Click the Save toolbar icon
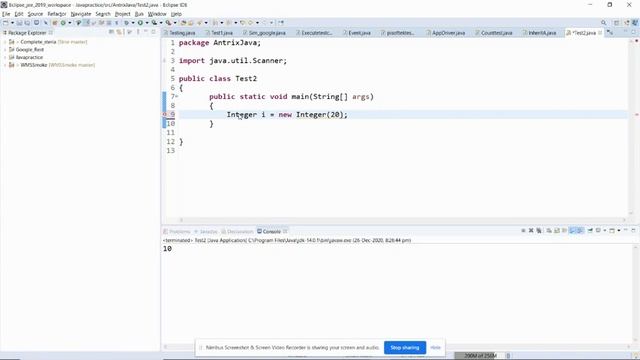 19,23
